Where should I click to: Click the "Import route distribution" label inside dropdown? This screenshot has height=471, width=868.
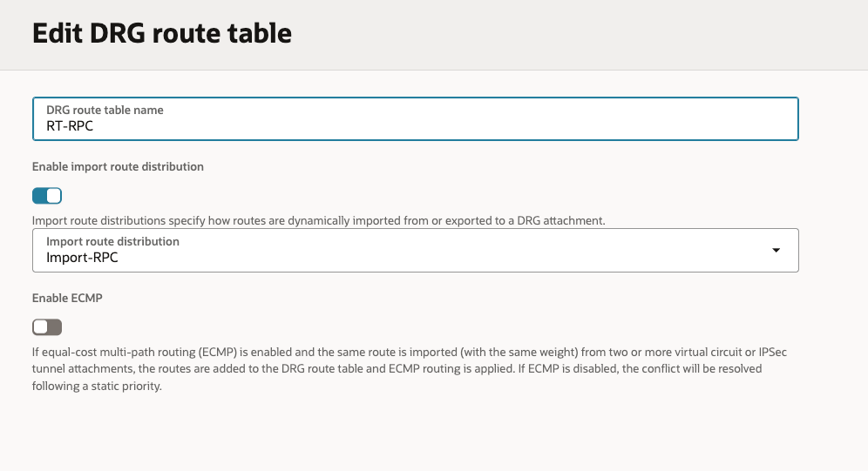point(112,241)
